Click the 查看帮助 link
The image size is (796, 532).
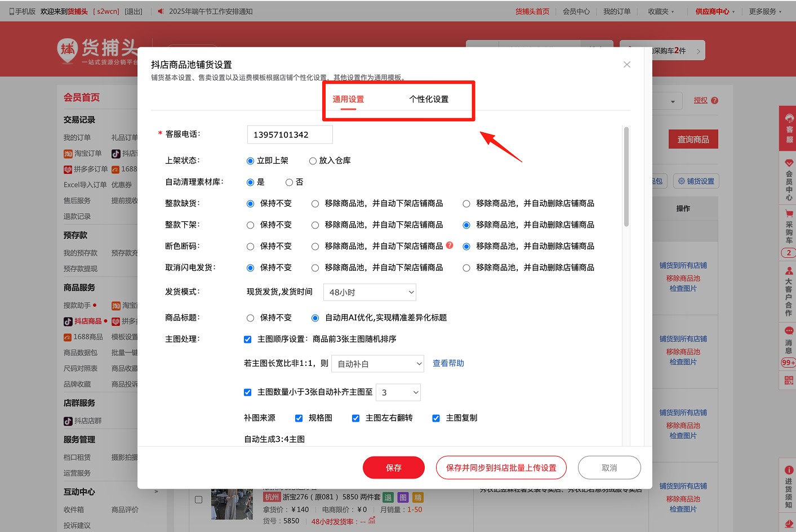(448, 363)
